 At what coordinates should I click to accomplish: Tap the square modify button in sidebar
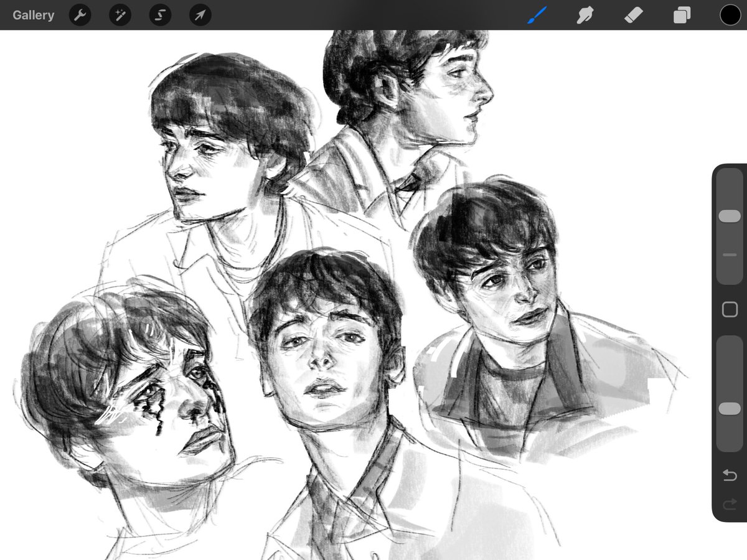pos(730,310)
